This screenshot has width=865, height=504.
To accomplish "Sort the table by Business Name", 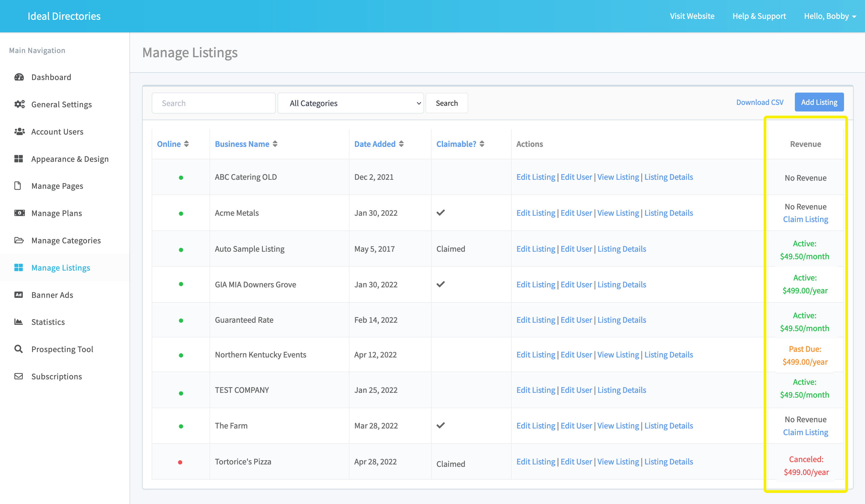I will [x=242, y=144].
